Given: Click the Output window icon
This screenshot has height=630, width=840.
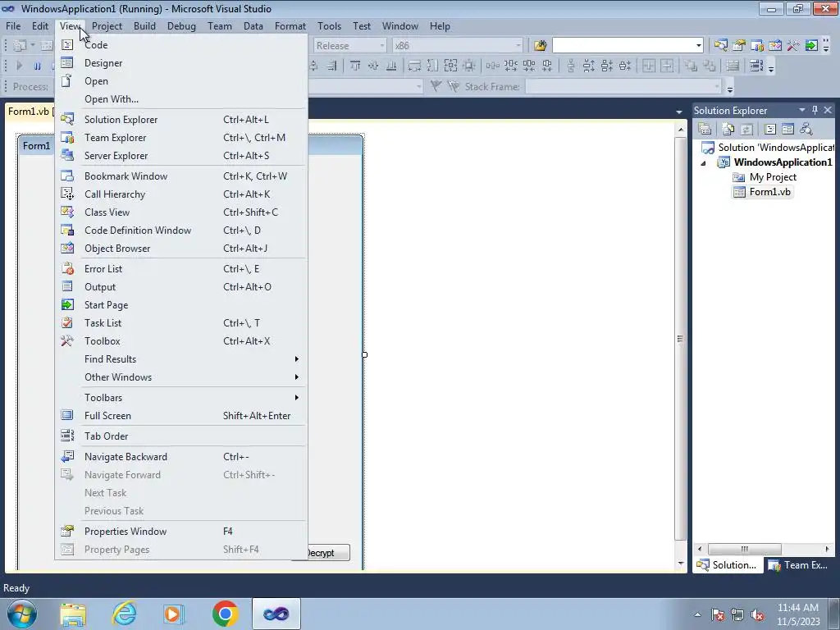Looking at the screenshot, I should (x=67, y=286).
